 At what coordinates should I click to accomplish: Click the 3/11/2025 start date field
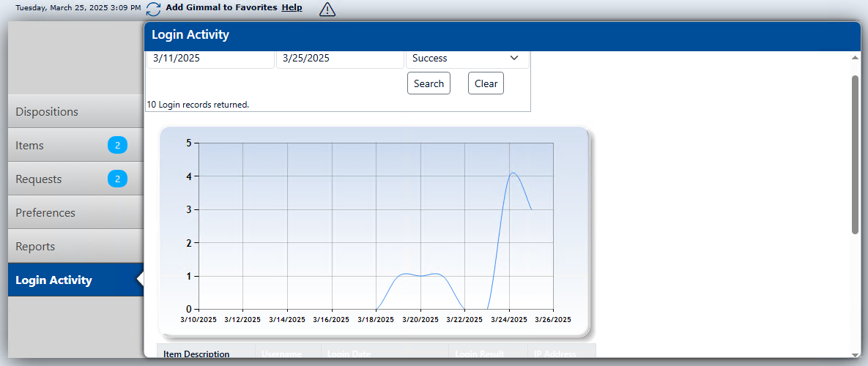click(210, 59)
